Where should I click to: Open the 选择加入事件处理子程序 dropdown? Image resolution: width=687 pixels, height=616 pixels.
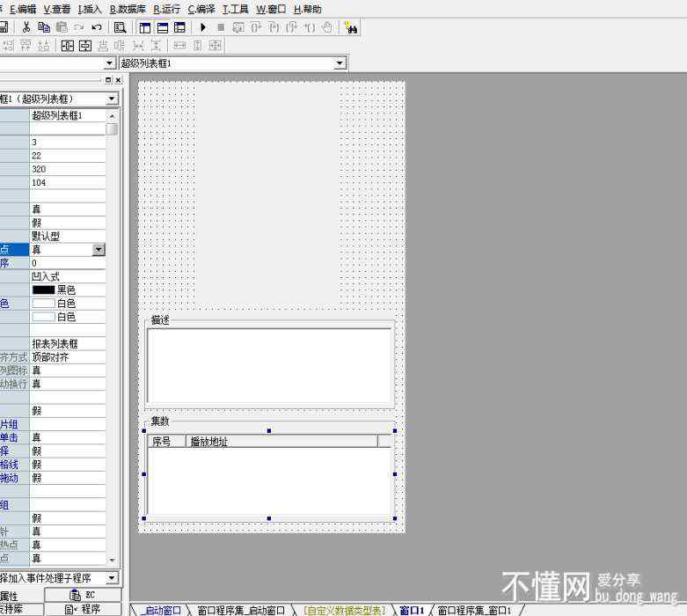click(x=111, y=578)
